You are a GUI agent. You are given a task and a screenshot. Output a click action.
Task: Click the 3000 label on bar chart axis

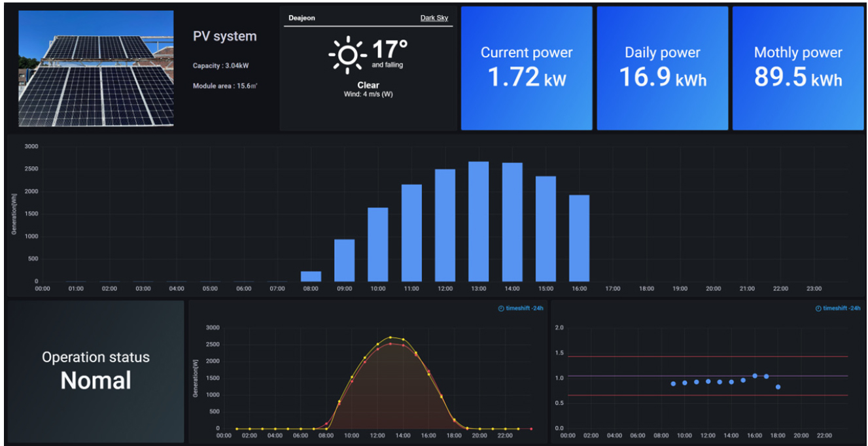point(31,146)
